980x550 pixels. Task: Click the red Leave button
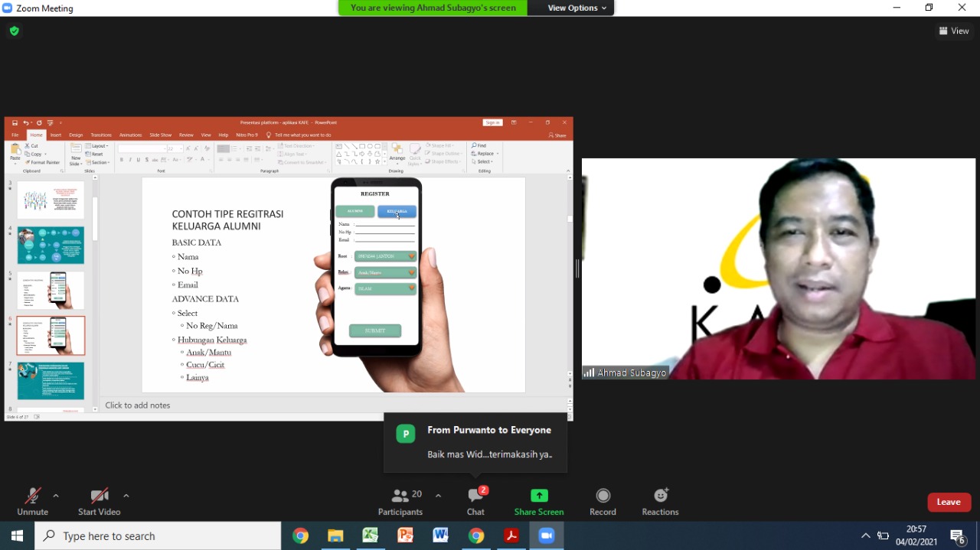tap(949, 502)
